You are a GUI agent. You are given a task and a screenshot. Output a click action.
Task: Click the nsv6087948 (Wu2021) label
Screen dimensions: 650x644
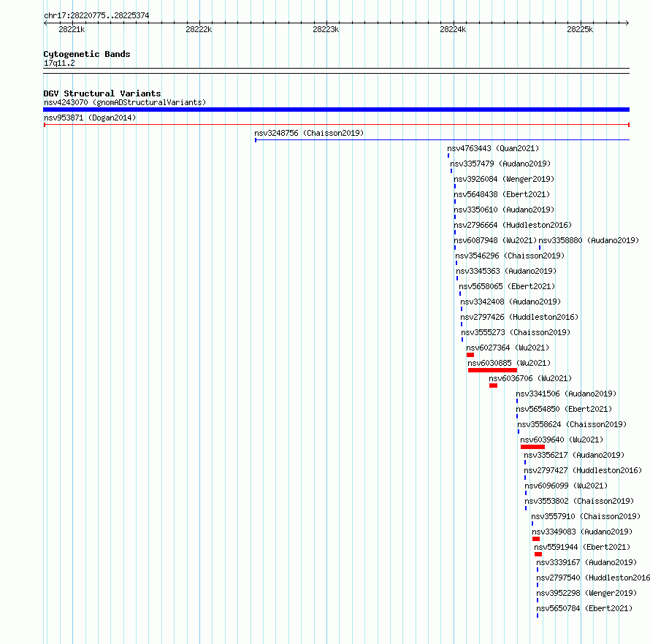point(495,240)
